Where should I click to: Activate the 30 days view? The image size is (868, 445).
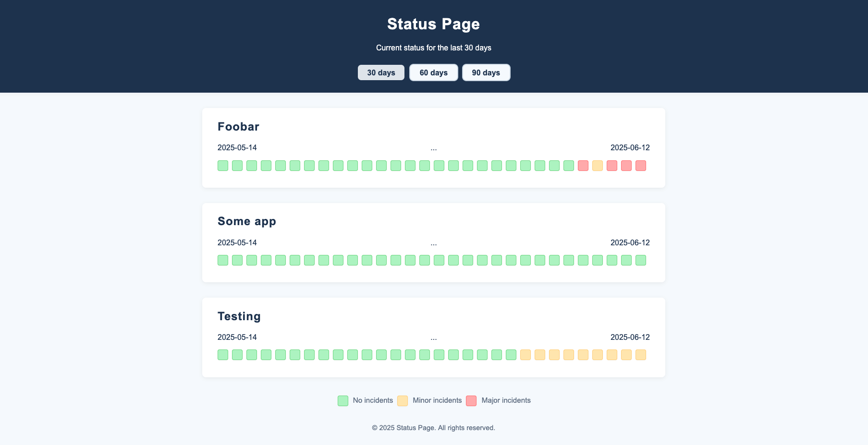click(381, 72)
